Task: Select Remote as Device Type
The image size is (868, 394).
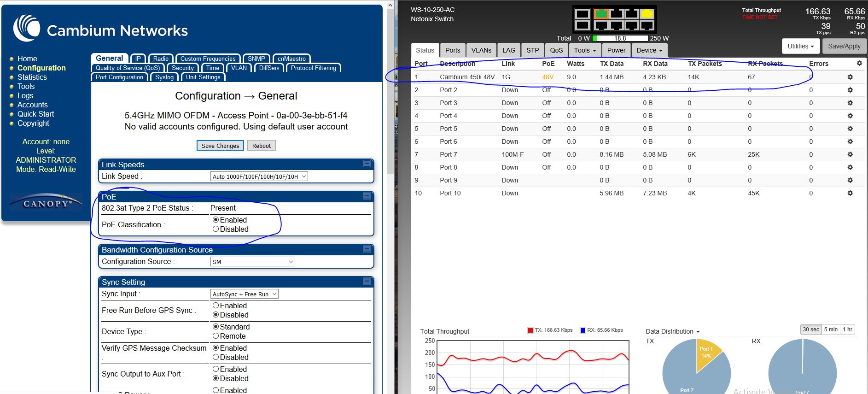Action: coord(216,336)
